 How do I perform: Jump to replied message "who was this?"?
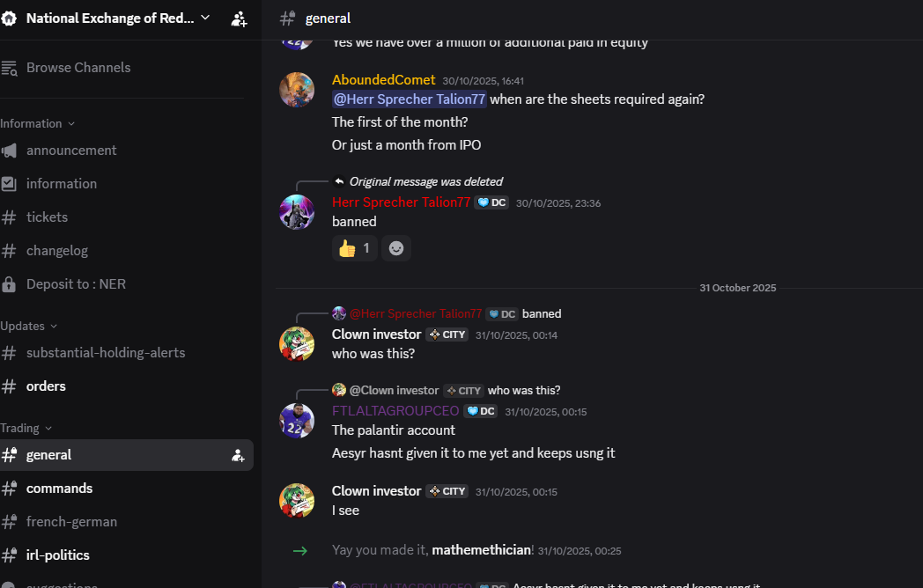tap(524, 390)
